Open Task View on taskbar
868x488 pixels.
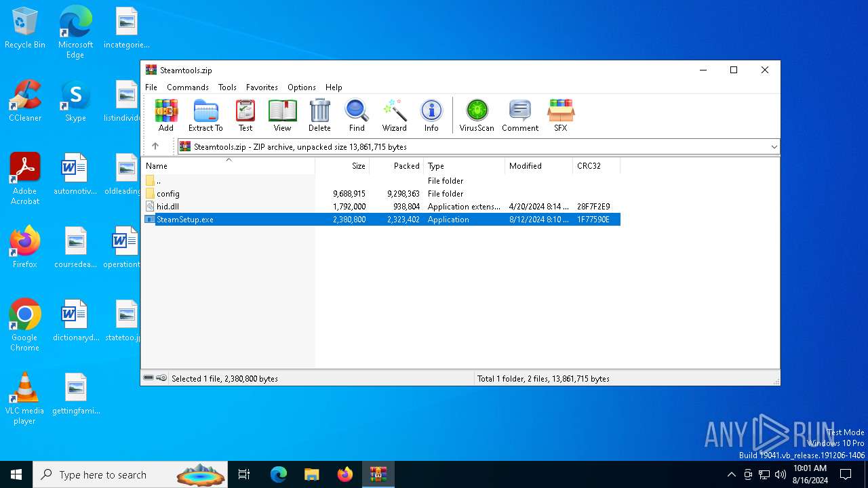244,474
